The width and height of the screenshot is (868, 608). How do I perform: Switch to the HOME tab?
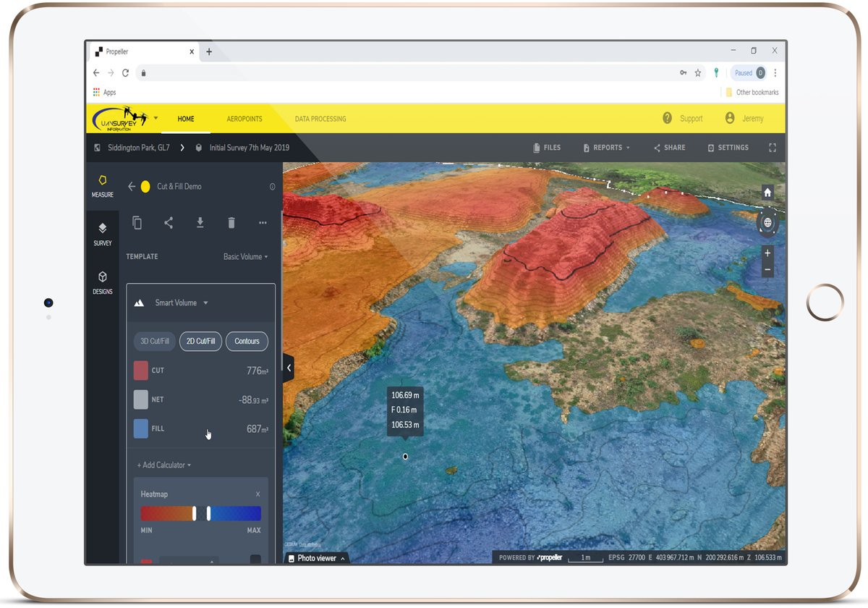coord(186,119)
